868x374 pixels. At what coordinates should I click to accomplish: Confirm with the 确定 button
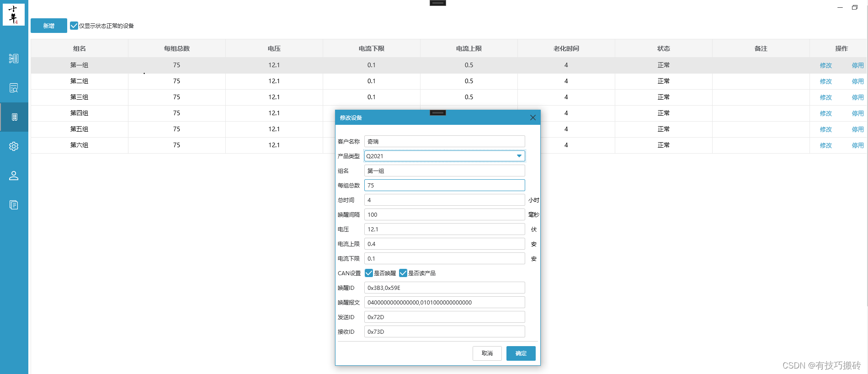(521, 353)
